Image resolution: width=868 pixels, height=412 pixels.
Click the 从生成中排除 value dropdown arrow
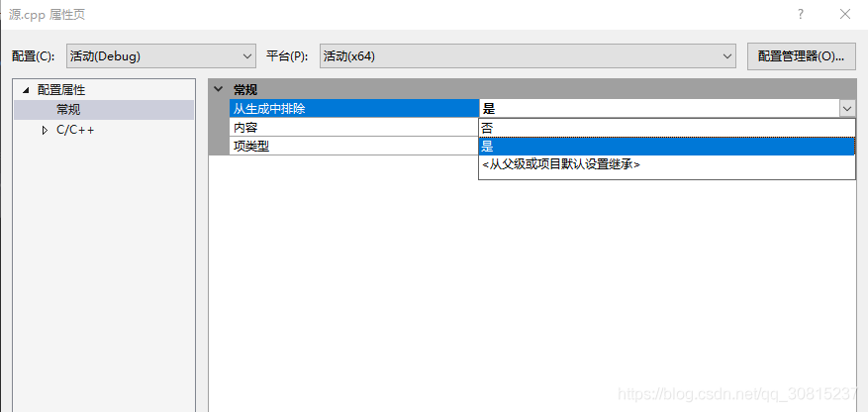[847, 109]
